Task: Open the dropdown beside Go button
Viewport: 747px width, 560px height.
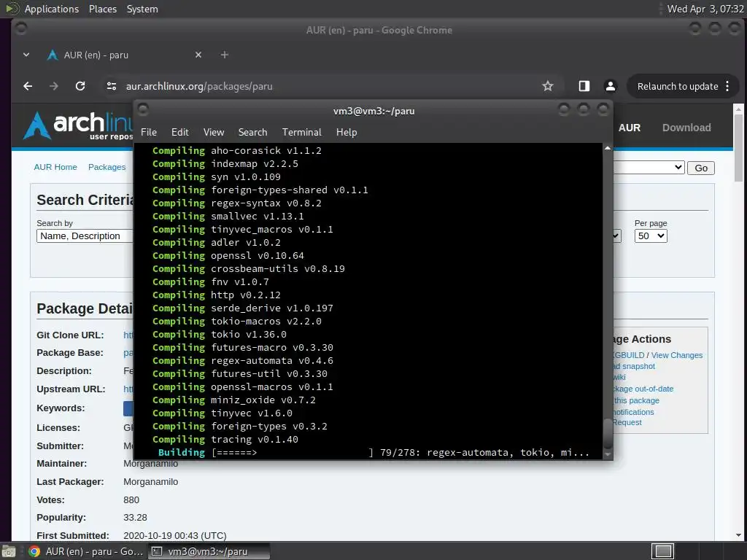Action: pyautogui.click(x=649, y=168)
